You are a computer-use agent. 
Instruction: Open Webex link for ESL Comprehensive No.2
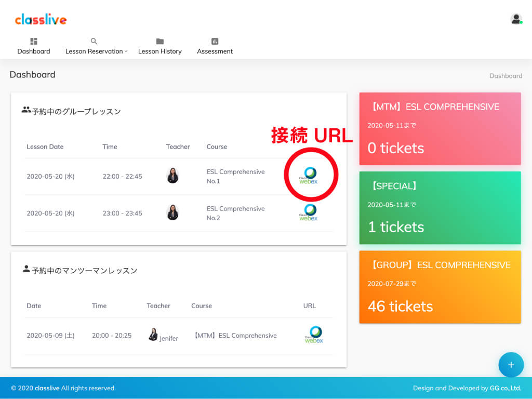point(309,212)
